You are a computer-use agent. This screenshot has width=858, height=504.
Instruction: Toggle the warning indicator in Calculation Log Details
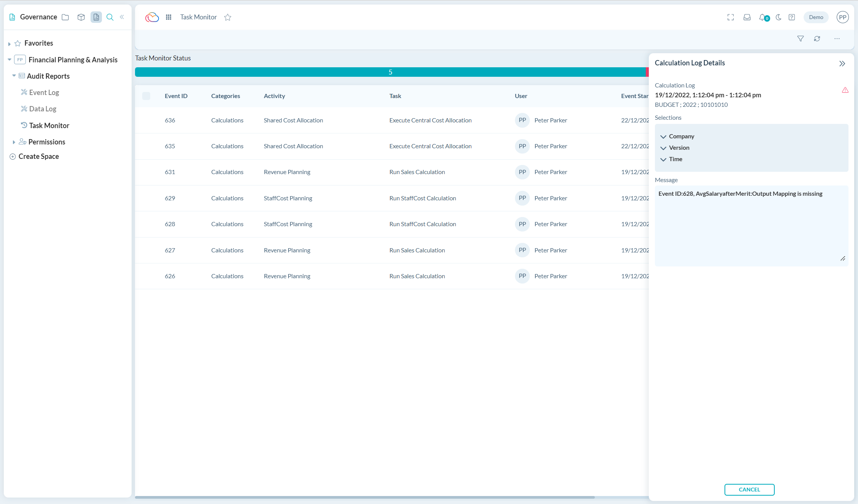coord(845,90)
